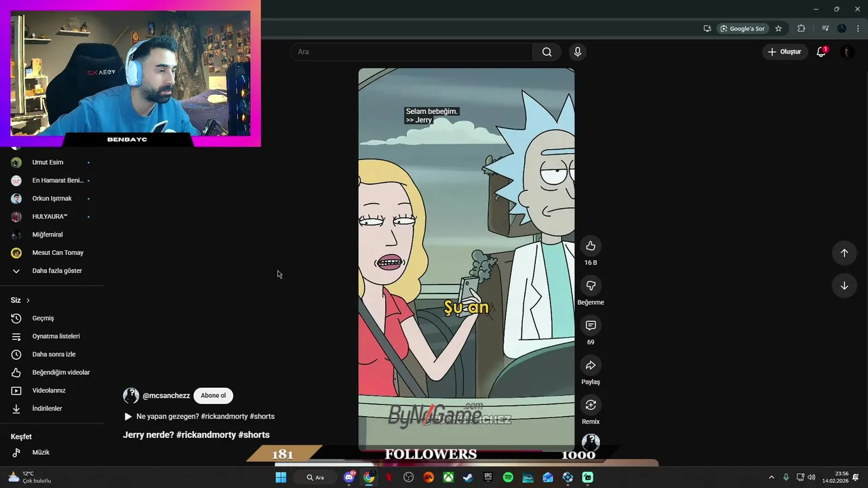Image resolution: width=868 pixels, height=488 pixels.
Task: Click the Chrome profile avatar
Action: [x=842, y=28]
